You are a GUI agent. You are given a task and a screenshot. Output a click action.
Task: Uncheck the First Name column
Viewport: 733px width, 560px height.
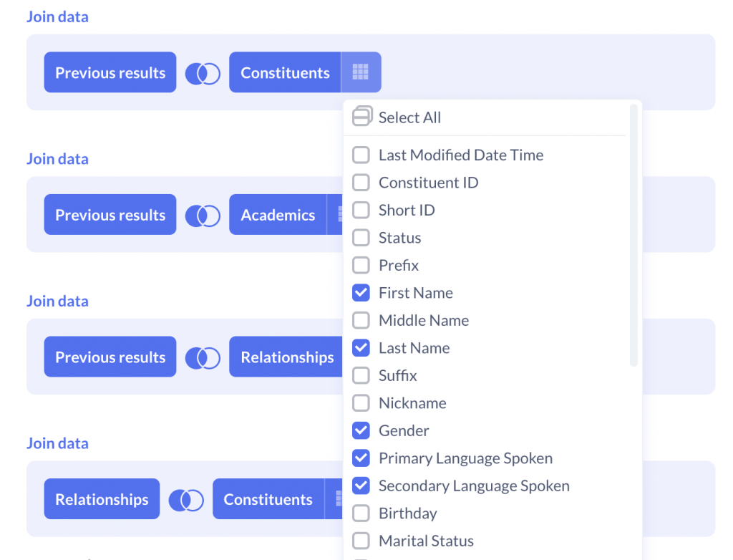tap(361, 293)
